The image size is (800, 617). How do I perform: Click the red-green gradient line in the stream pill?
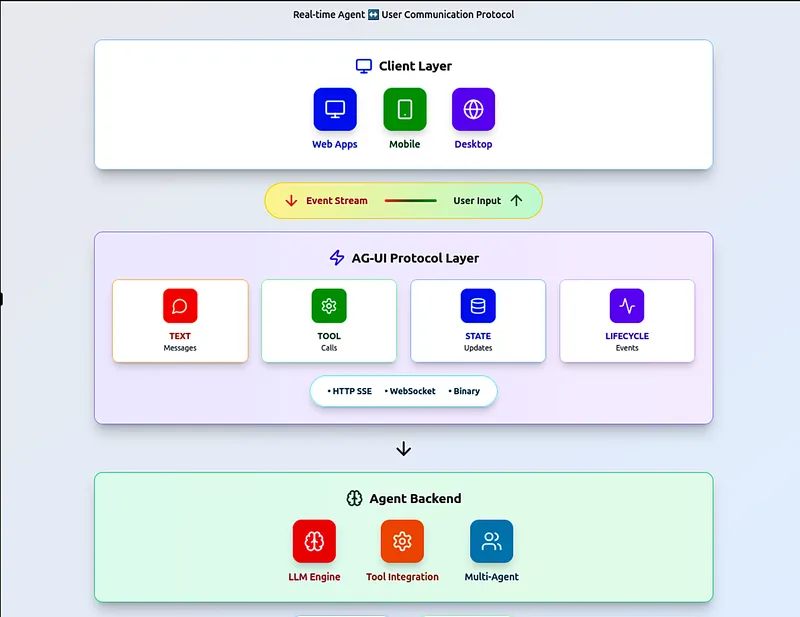(411, 201)
